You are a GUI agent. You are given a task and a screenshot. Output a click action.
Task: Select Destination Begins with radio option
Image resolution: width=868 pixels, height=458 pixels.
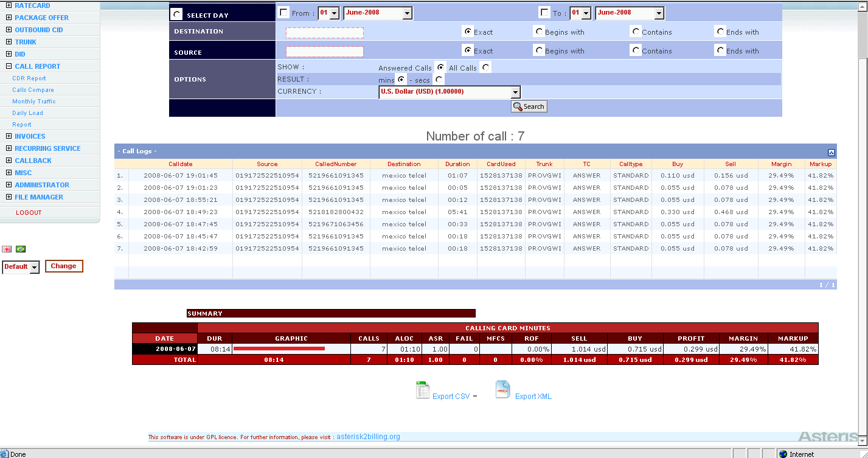539,31
